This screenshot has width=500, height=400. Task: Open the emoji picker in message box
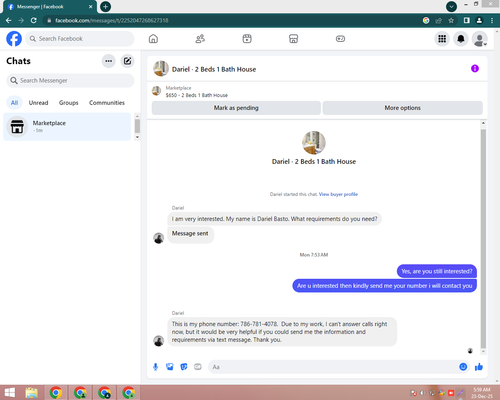pos(463,367)
